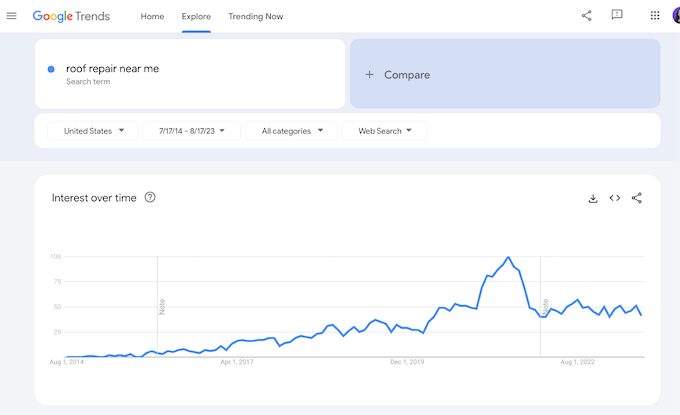The width and height of the screenshot is (680, 415).
Task: Open the hamburger main menu
Action: click(x=12, y=16)
